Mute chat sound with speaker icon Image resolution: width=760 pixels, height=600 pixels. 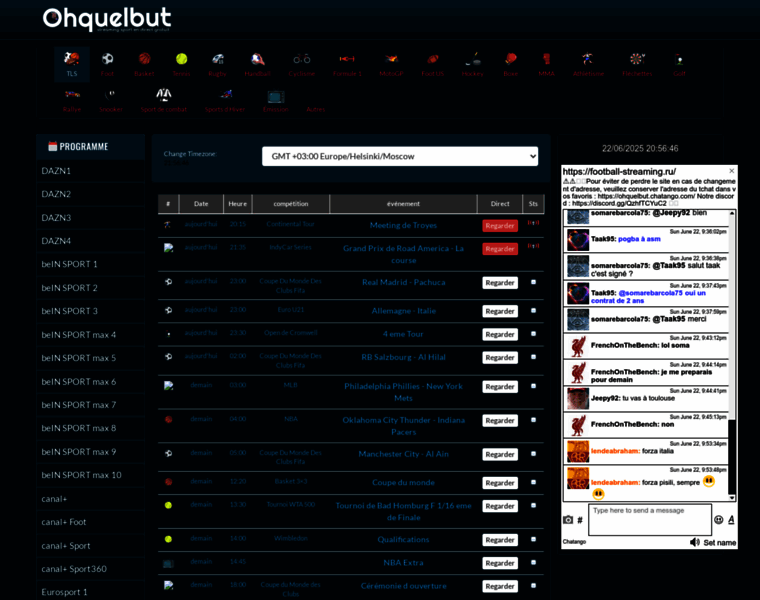coord(695,542)
